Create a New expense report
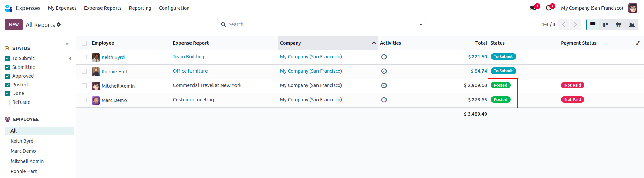This screenshot has height=178, width=644. (14, 24)
